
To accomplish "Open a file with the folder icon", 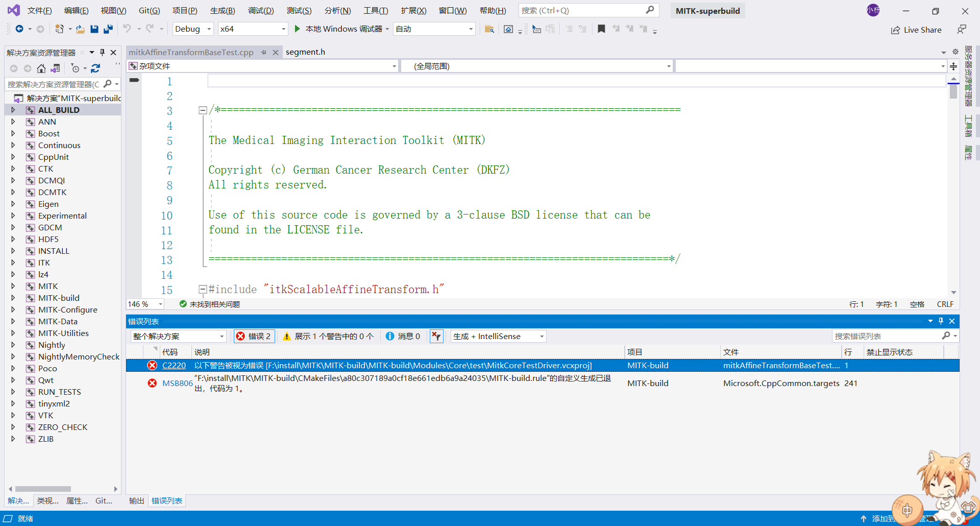I will pos(80,29).
